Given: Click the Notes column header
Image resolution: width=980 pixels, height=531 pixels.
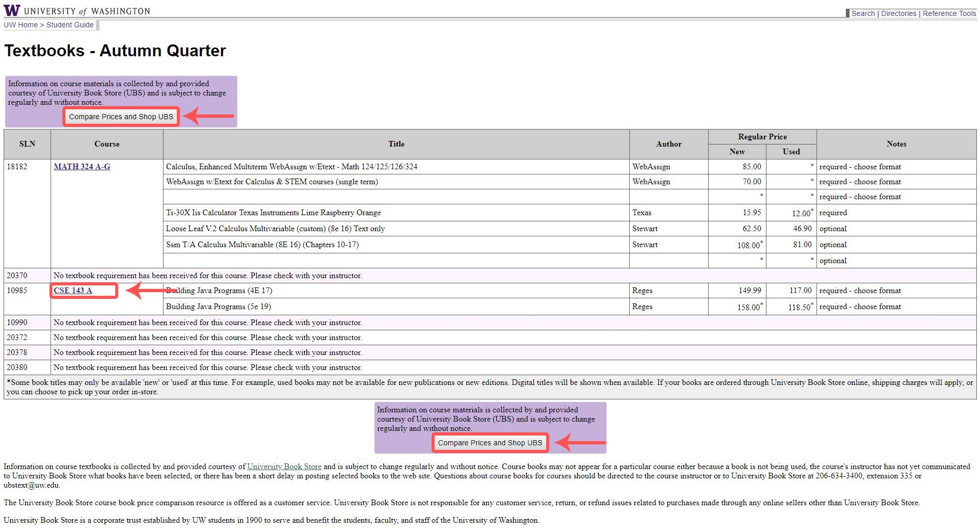Looking at the screenshot, I should click(896, 144).
